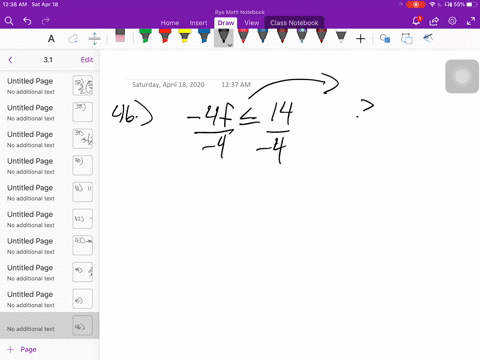Add a new pen with plus icon

360,39
